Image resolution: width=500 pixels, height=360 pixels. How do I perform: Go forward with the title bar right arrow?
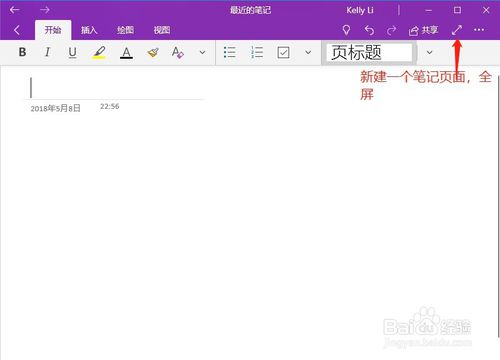[44, 10]
